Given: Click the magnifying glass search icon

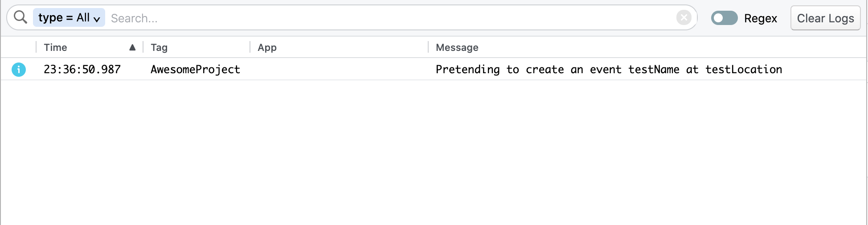Looking at the screenshot, I should [20, 17].
